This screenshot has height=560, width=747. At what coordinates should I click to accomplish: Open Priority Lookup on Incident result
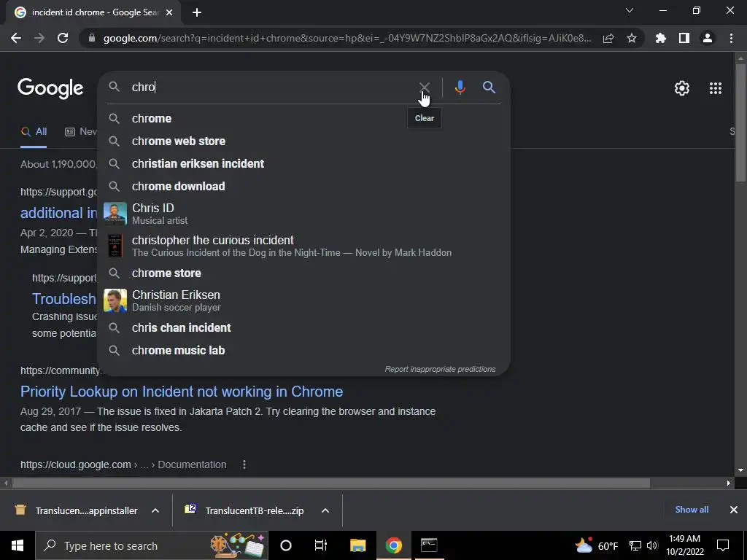click(x=182, y=392)
